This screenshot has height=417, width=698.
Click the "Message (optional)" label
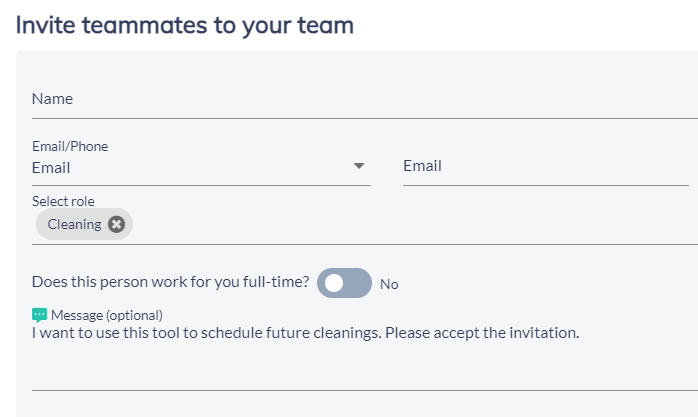107,315
